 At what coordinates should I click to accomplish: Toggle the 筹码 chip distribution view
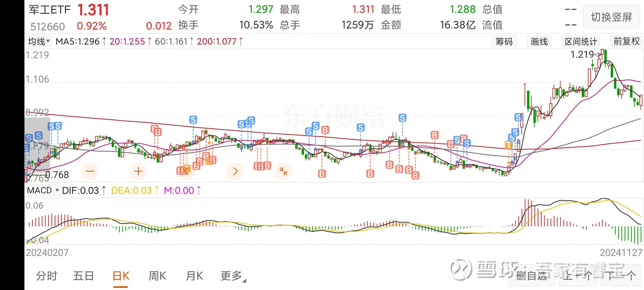pyautogui.click(x=504, y=42)
